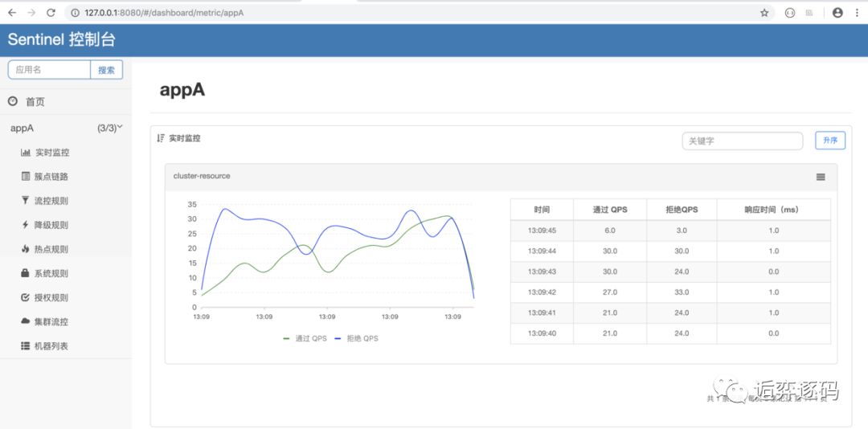Click the browser address bar URL
This screenshot has height=429, width=868.
(165, 13)
